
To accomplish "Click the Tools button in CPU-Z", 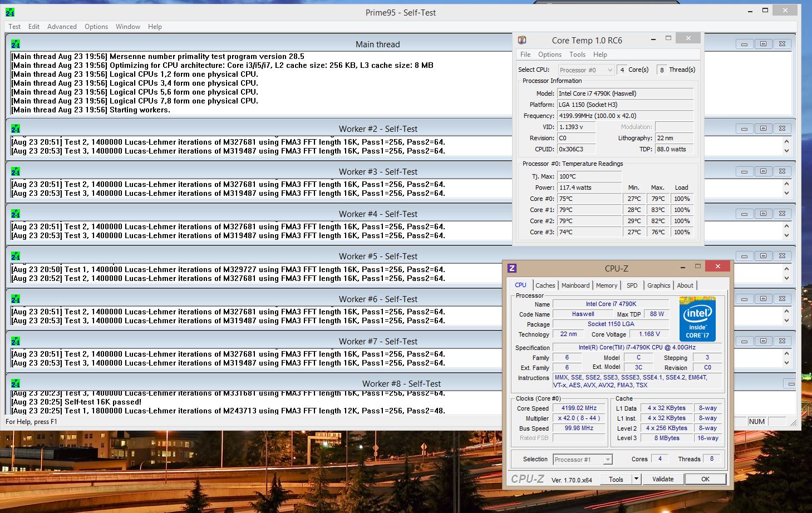I will click(616, 479).
